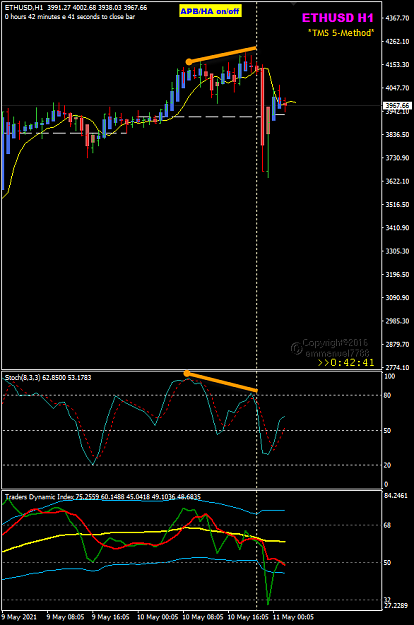The image size is (414, 625).
Task: Click the current price tag 3967.66
Action: click(x=397, y=105)
